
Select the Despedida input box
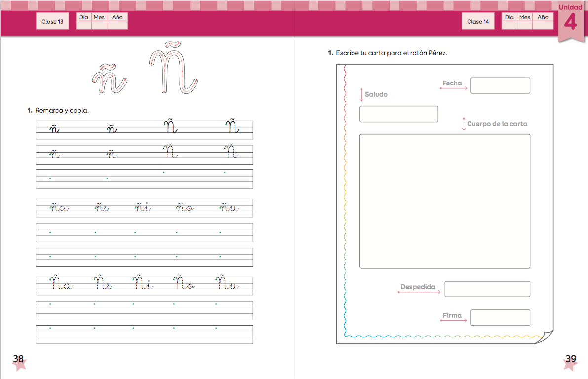tap(487, 289)
